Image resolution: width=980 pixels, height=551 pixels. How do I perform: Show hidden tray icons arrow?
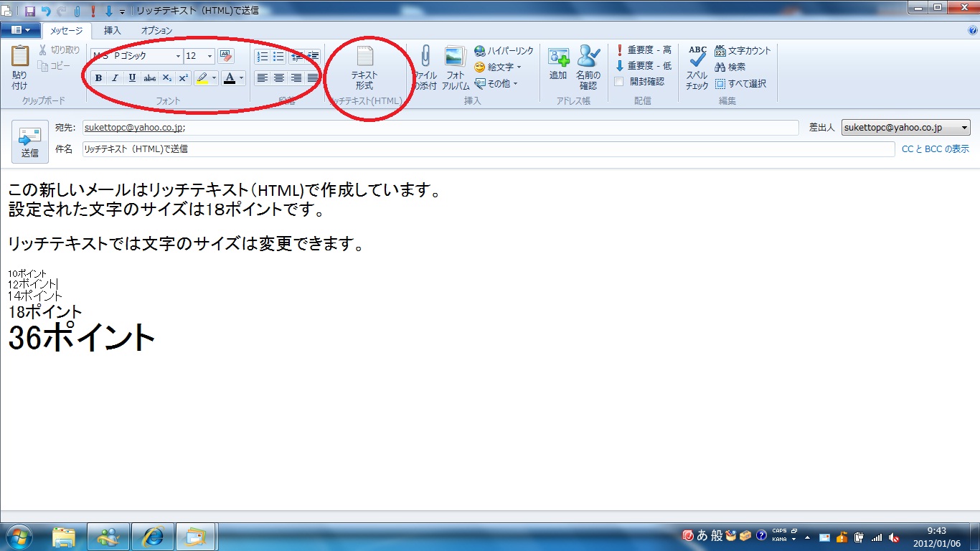pos(807,537)
